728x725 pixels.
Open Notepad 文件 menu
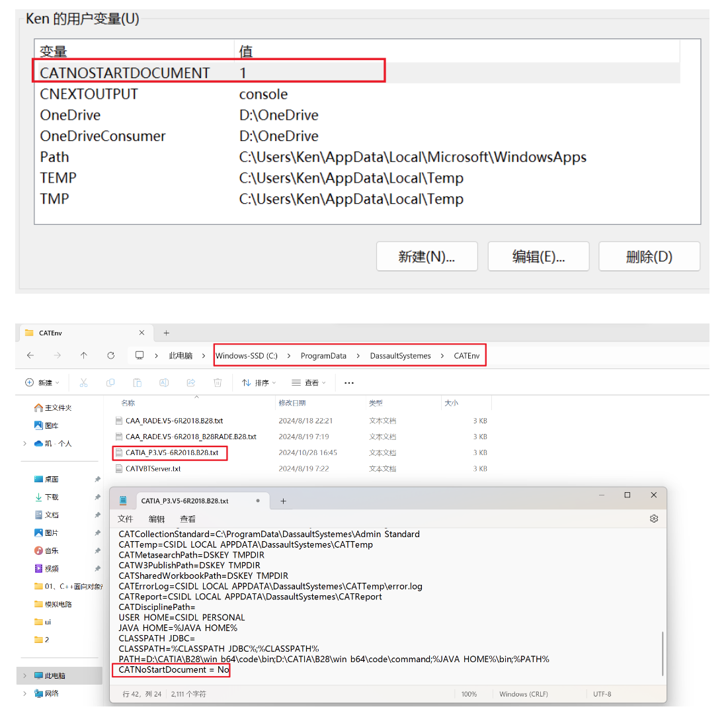pyautogui.click(x=125, y=519)
